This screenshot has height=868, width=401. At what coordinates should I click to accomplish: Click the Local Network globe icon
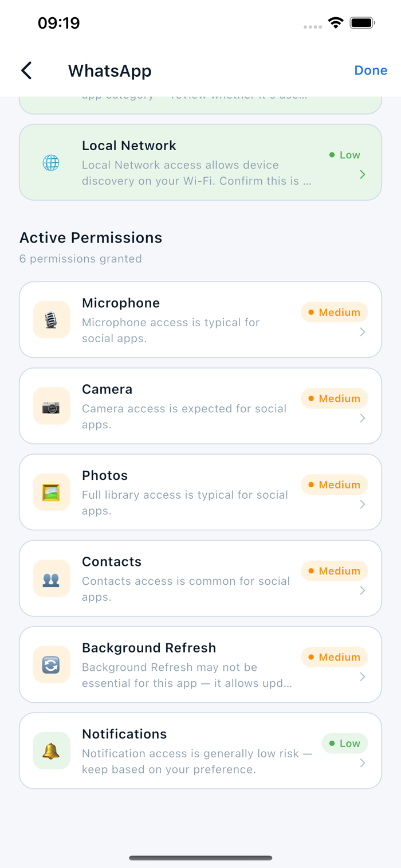pyautogui.click(x=51, y=163)
